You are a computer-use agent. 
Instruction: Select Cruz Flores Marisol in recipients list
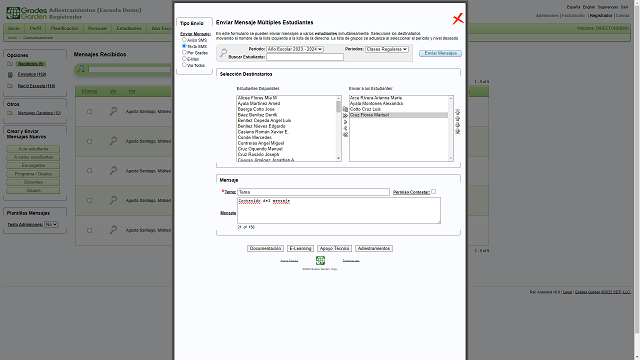pyautogui.click(x=399, y=115)
